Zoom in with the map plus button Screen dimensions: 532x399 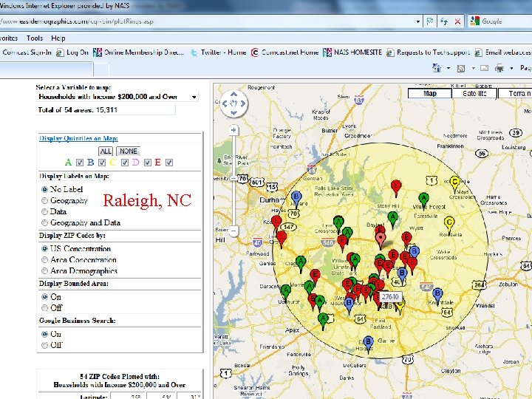point(233,130)
